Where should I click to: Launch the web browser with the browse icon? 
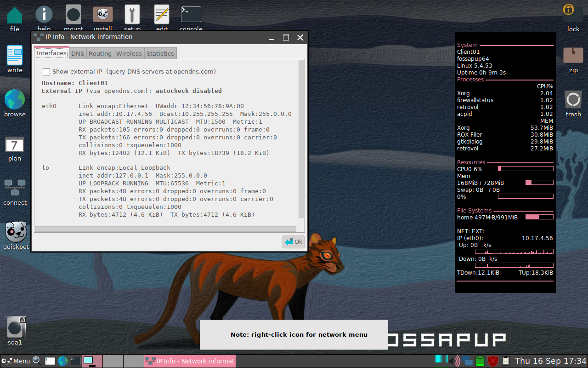tap(15, 99)
